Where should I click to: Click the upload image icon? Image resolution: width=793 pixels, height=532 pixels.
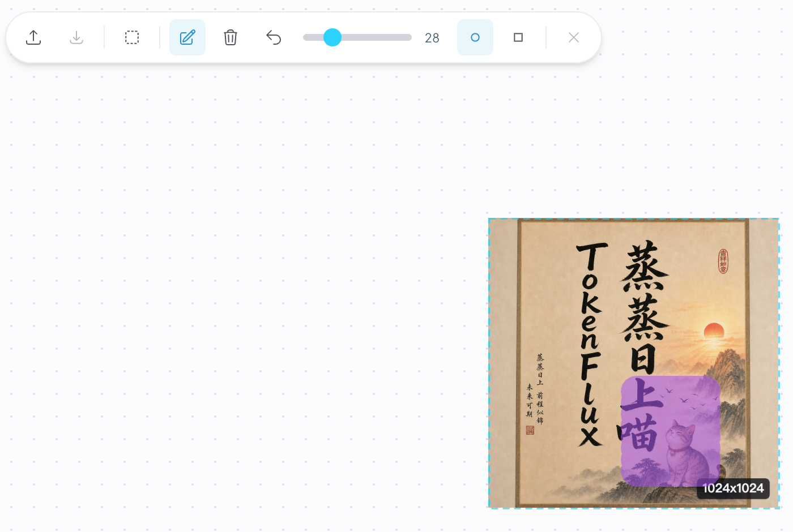pyautogui.click(x=33, y=37)
